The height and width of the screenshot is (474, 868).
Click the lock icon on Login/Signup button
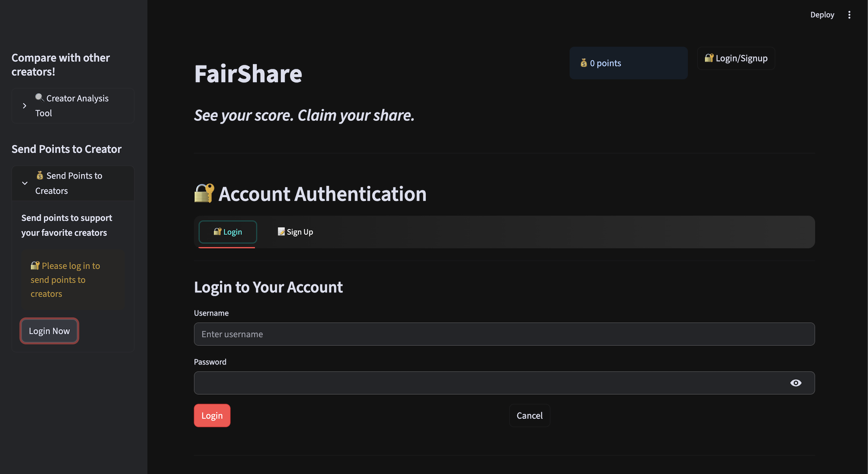click(x=709, y=58)
